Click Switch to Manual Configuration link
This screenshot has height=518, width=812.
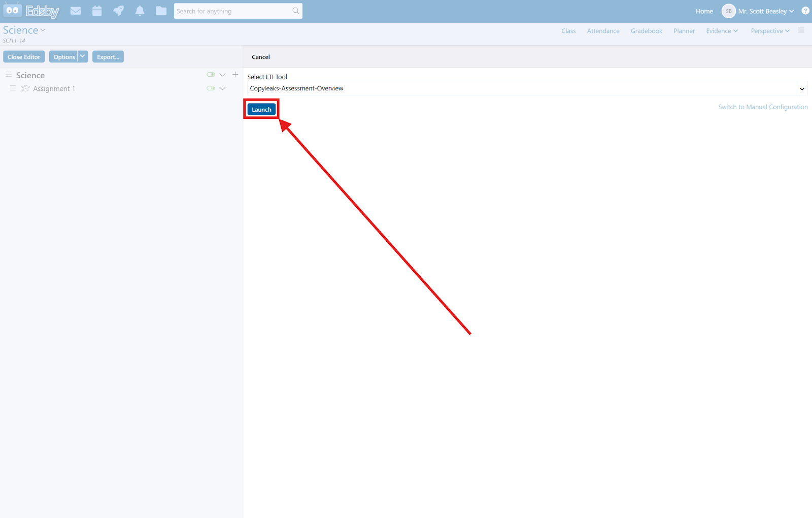[x=763, y=107]
